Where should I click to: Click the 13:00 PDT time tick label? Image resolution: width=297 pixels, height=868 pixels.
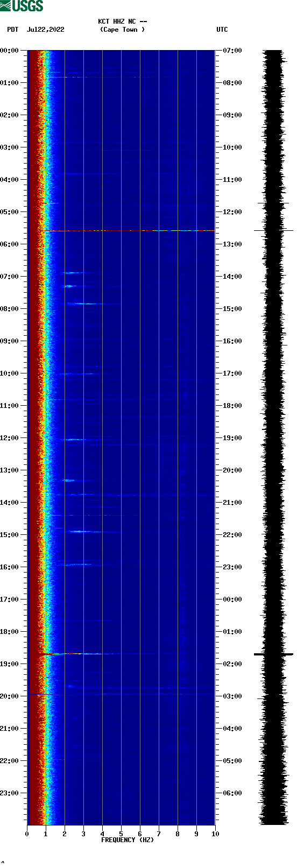(10, 470)
